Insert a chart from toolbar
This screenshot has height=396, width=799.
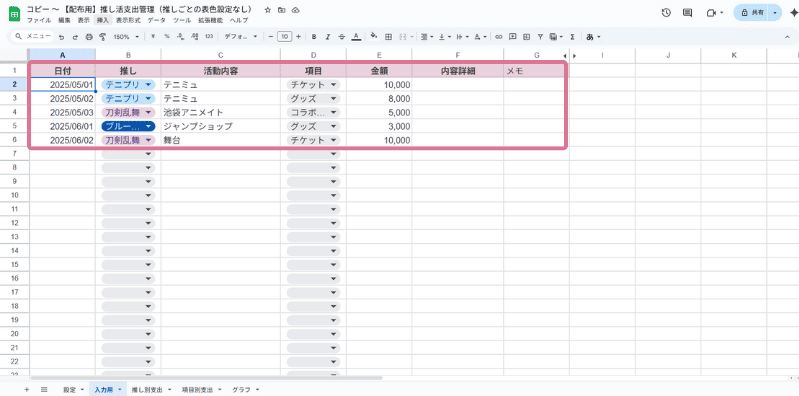tap(526, 37)
